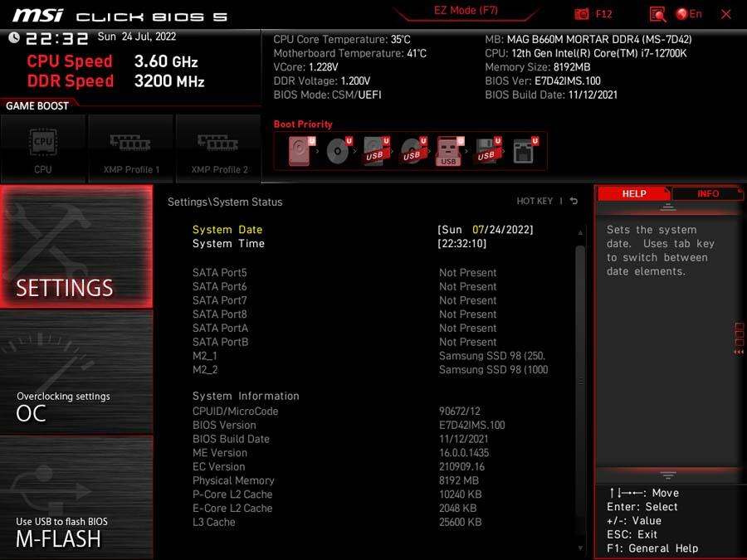
Task: Select the hard disk boot device icon
Action: pos(301,151)
